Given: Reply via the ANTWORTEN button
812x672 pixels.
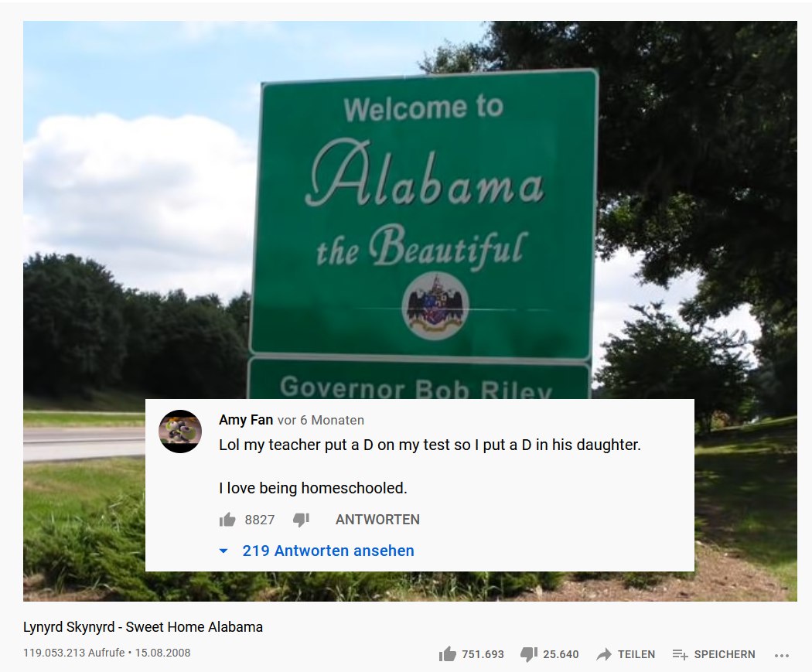Looking at the screenshot, I should coord(377,520).
